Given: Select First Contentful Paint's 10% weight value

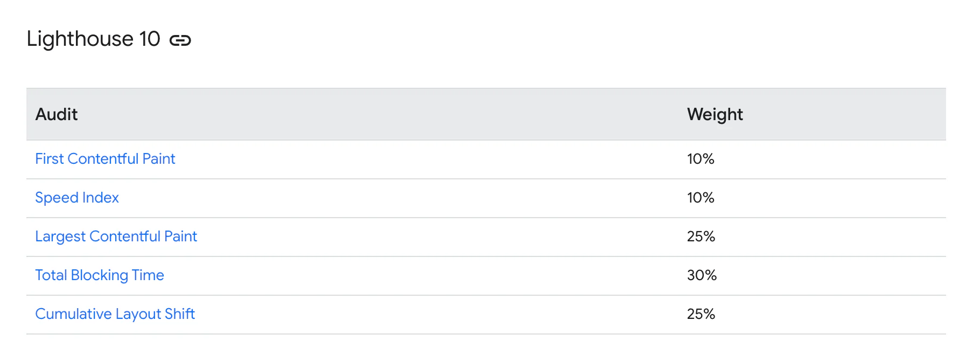Looking at the screenshot, I should pos(701,159).
